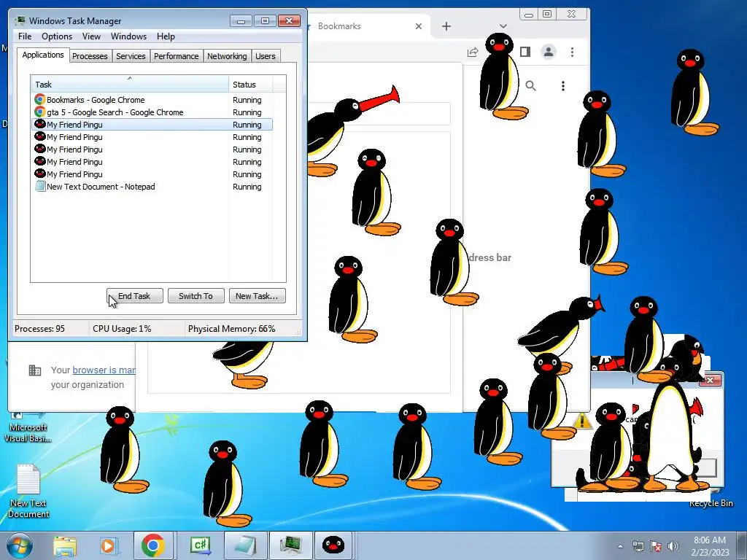
Task: Open the Microsoft Visual Basic desktop shortcut
Action: (x=28, y=427)
